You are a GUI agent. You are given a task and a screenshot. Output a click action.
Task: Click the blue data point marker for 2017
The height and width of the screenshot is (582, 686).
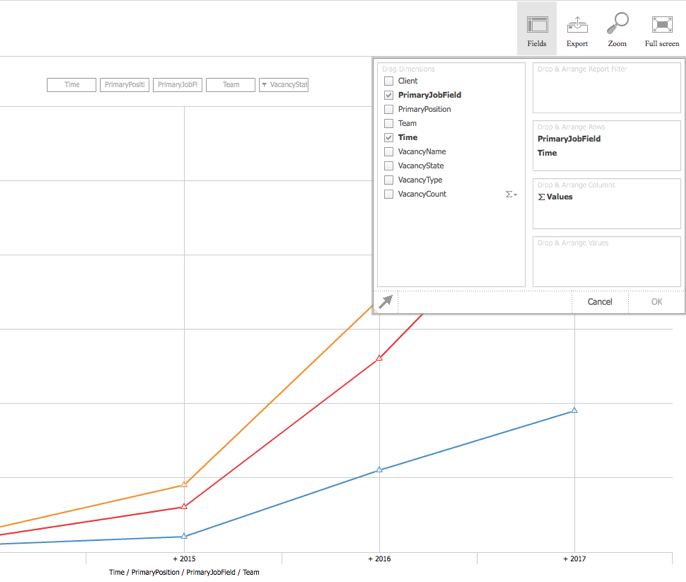point(574,411)
